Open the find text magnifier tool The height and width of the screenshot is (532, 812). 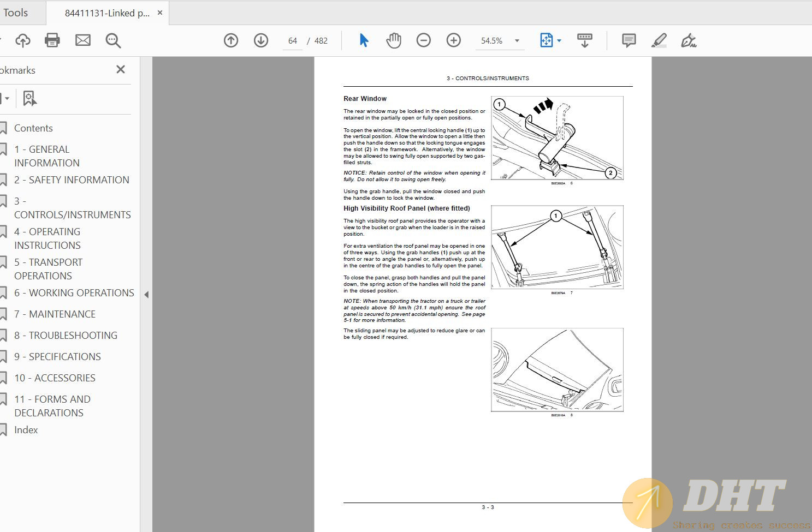113,40
